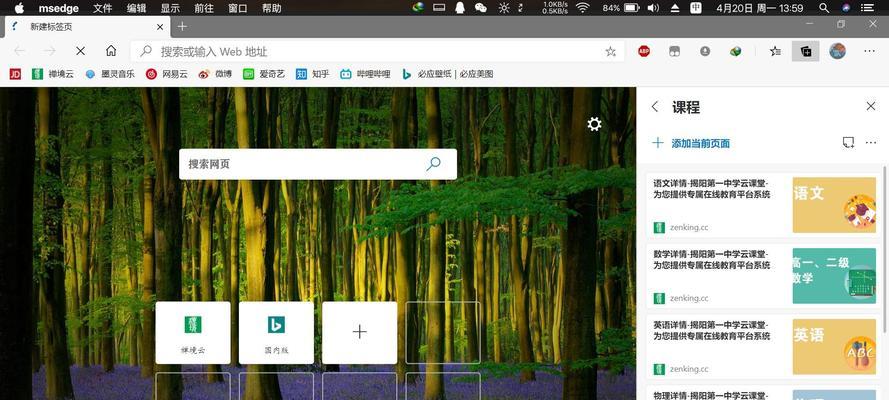Go back from the 课程 collection

click(655, 107)
